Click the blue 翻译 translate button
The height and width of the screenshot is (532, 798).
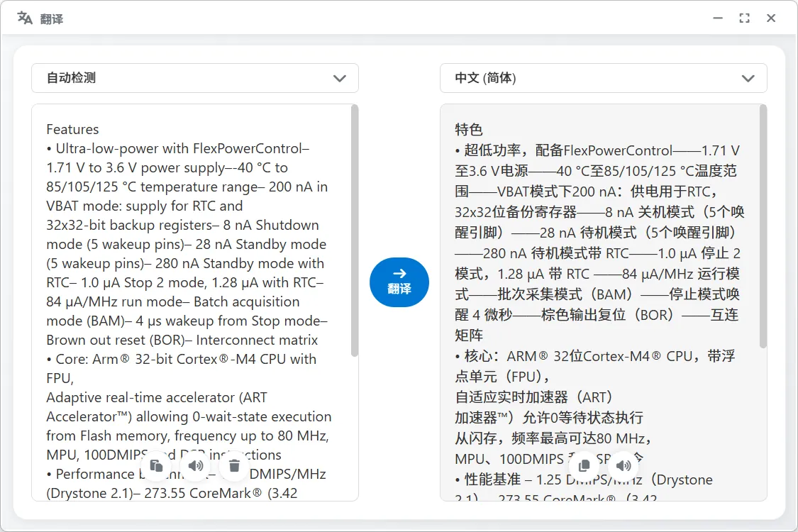399,282
